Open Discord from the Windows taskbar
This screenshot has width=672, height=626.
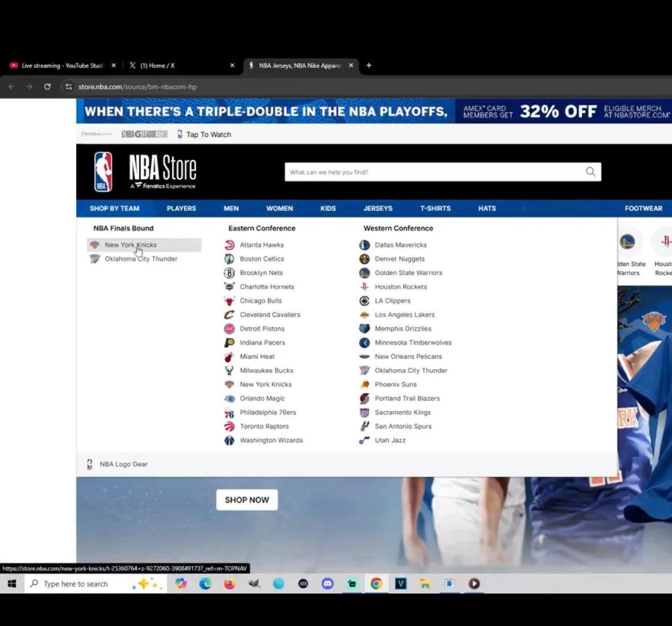coord(327,583)
